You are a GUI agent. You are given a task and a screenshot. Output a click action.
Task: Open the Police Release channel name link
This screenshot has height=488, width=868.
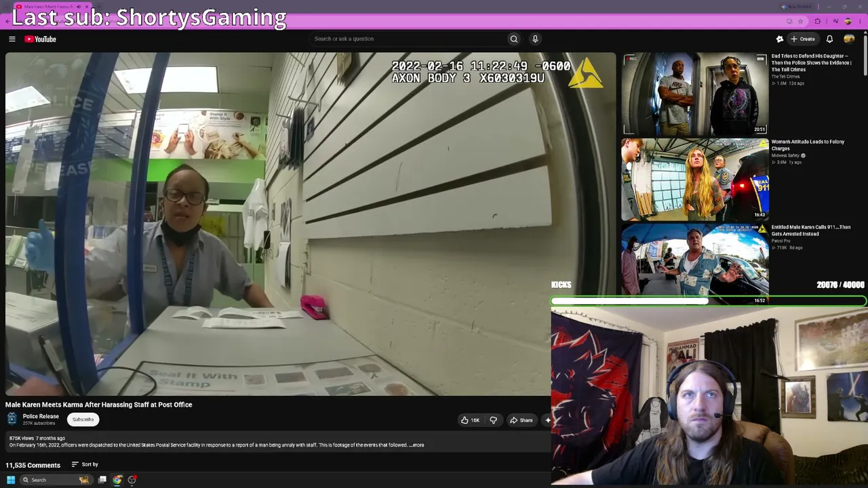click(41, 416)
